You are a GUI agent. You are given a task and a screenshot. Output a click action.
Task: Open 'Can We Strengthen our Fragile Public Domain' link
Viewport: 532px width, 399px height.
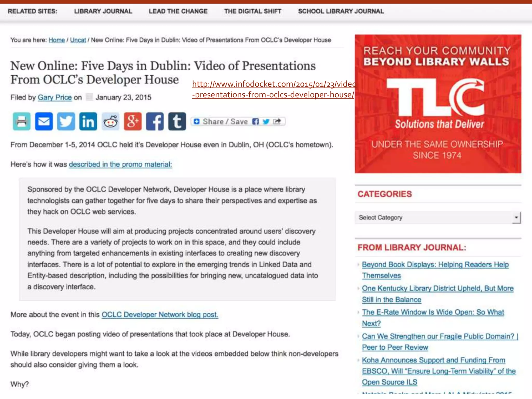click(x=440, y=342)
